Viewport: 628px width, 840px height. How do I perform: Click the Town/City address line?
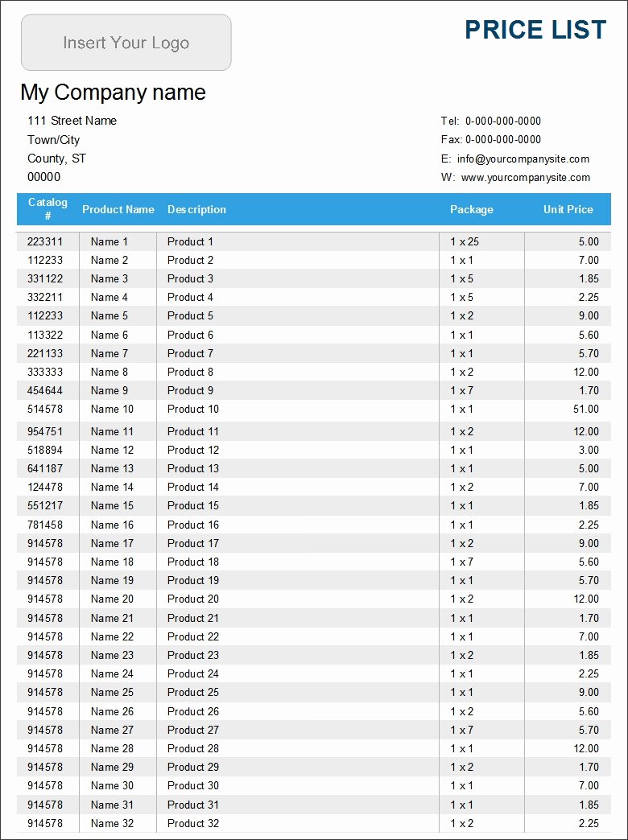click(x=54, y=140)
